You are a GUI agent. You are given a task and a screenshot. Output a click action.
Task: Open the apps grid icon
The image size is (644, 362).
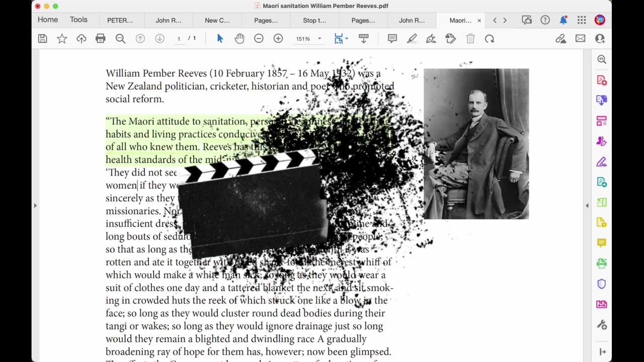[582, 20]
